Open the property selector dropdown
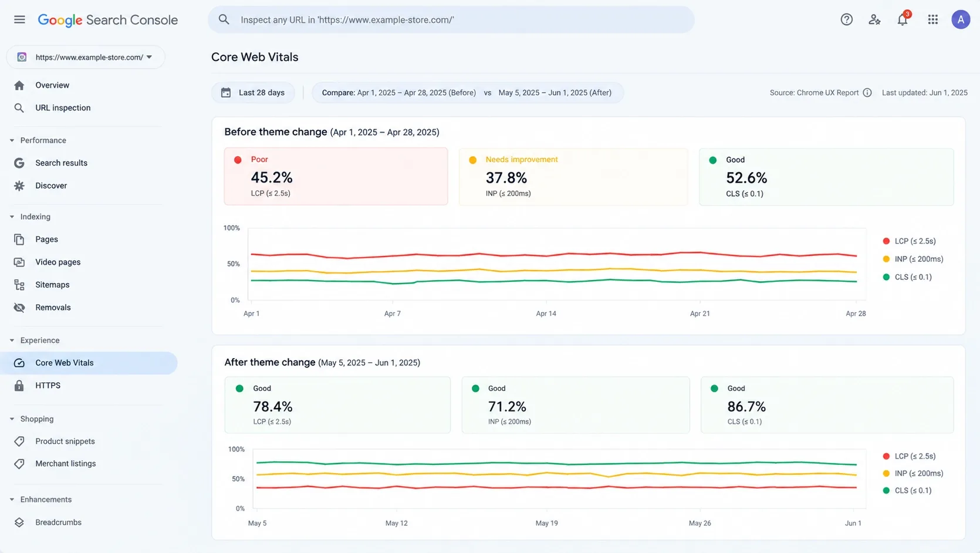The image size is (980, 553). pos(86,57)
